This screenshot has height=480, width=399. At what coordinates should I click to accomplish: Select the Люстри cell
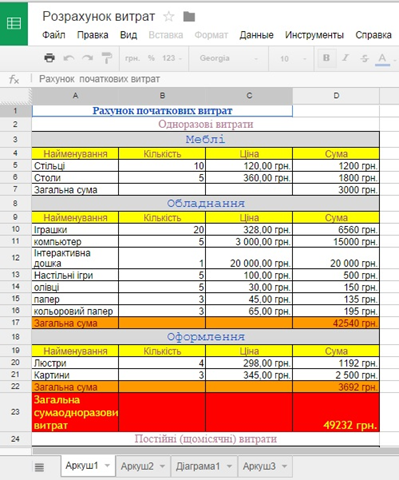click(x=75, y=363)
